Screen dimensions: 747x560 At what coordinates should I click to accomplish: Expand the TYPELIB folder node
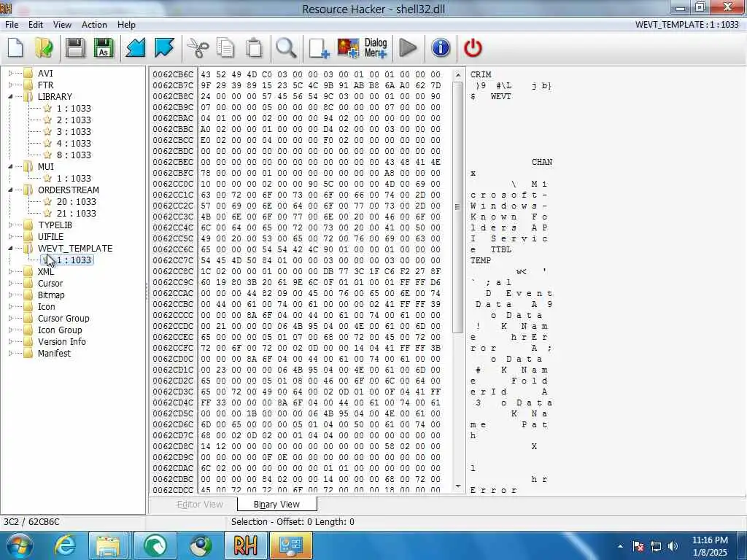pyautogui.click(x=10, y=225)
